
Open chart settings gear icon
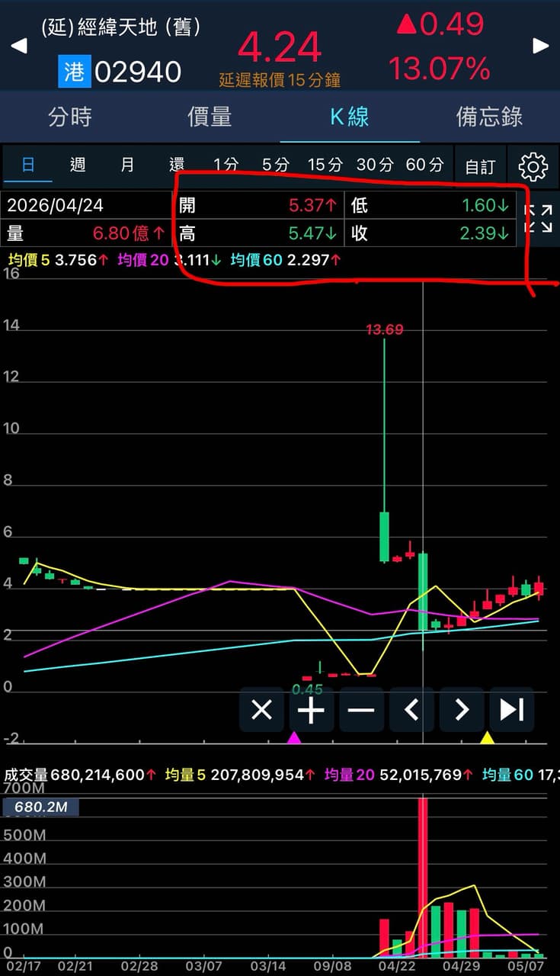pos(533,166)
